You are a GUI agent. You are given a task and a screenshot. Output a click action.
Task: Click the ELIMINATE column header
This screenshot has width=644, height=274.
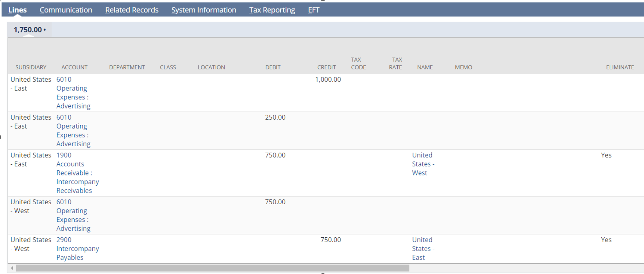tap(620, 67)
